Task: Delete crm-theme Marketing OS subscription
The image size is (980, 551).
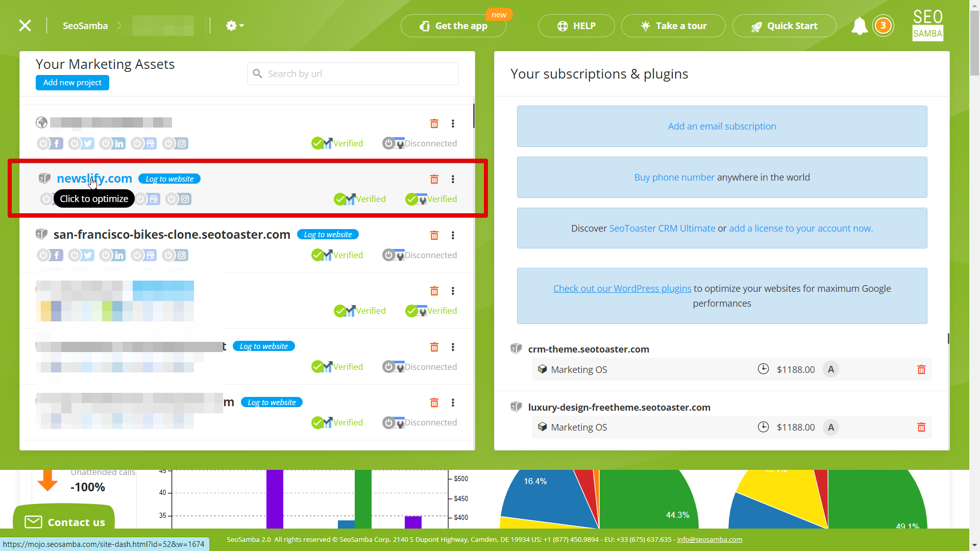Action: [x=921, y=369]
